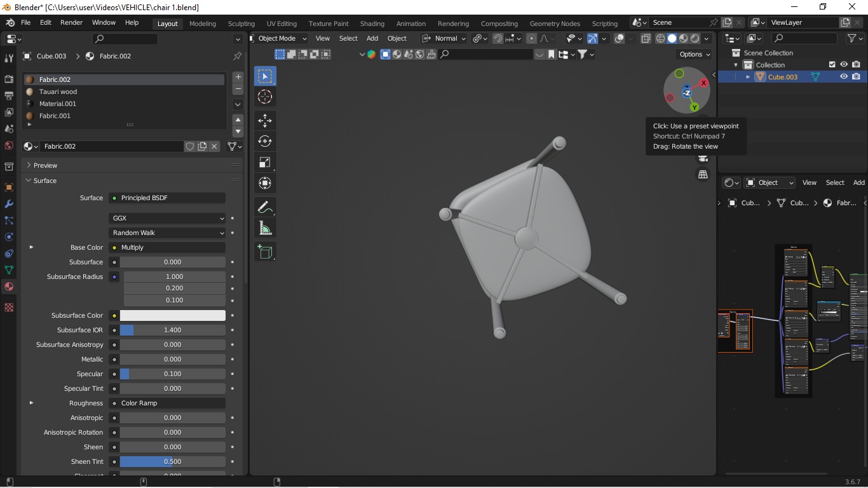Open the Tool properties tab
The height and width of the screenshot is (488, 868).
9,58
